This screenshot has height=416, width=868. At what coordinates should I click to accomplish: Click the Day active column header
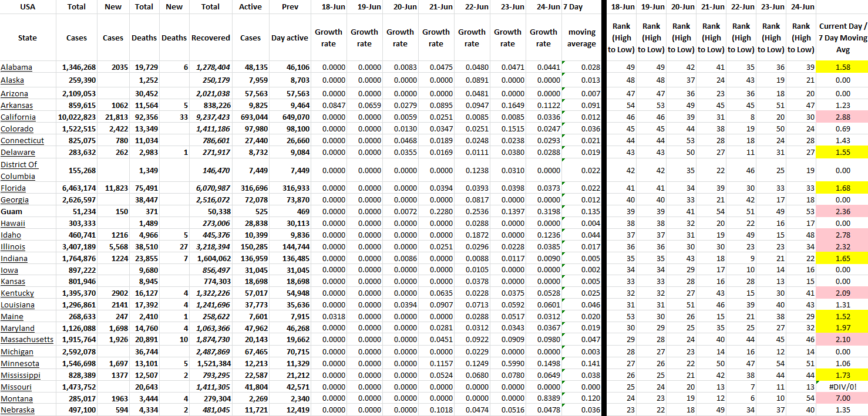tap(290, 38)
